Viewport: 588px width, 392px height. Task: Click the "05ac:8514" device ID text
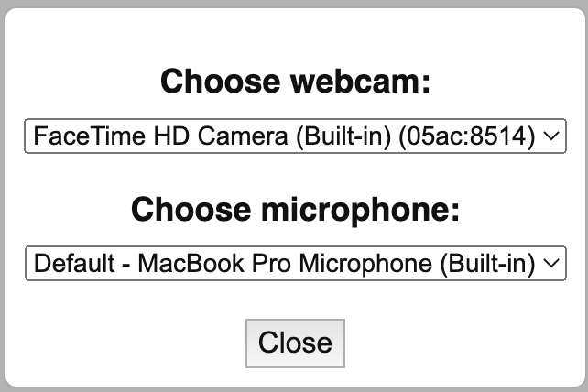484,137
